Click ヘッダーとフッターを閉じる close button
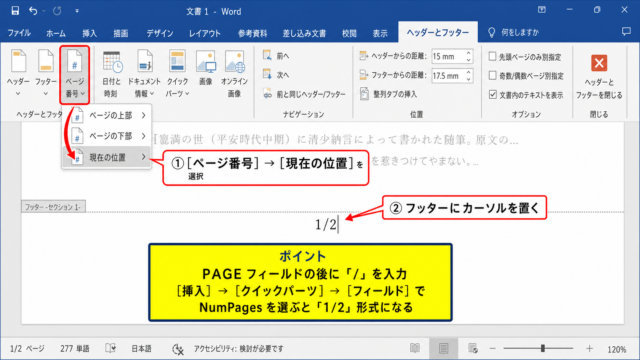640x360 pixels. click(599, 76)
